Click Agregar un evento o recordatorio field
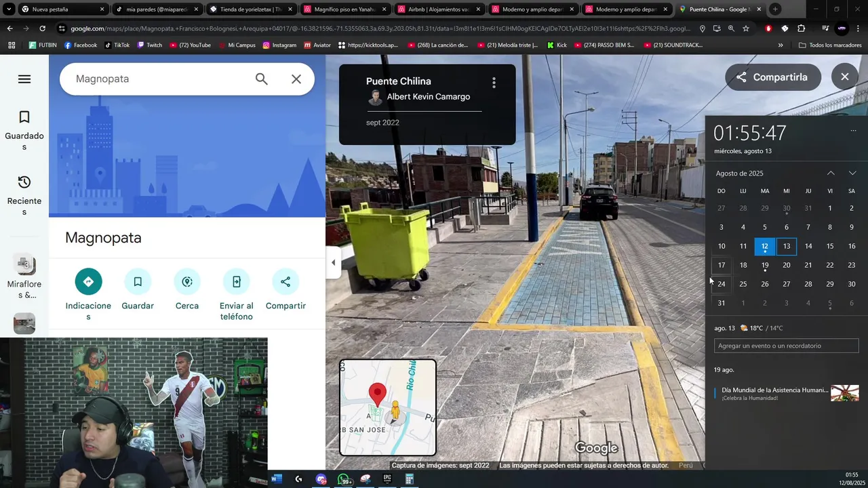Image resolution: width=868 pixels, height=488 pixels. (787, 346)
